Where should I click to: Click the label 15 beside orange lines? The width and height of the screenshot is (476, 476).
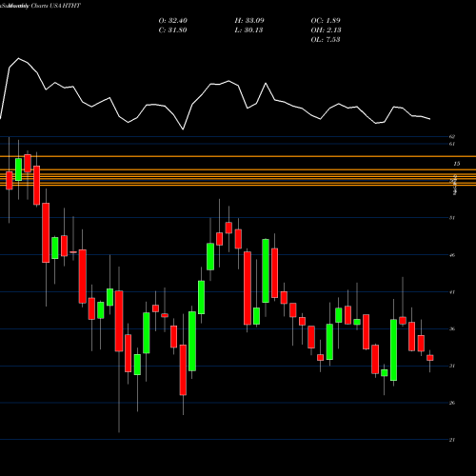[x=457, y=164]
